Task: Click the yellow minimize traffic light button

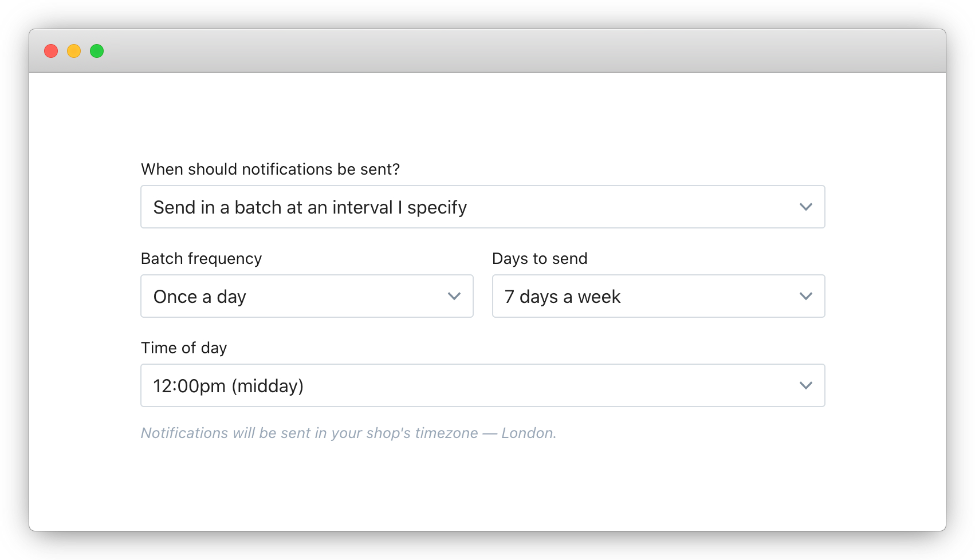Action: click(74, 51)
